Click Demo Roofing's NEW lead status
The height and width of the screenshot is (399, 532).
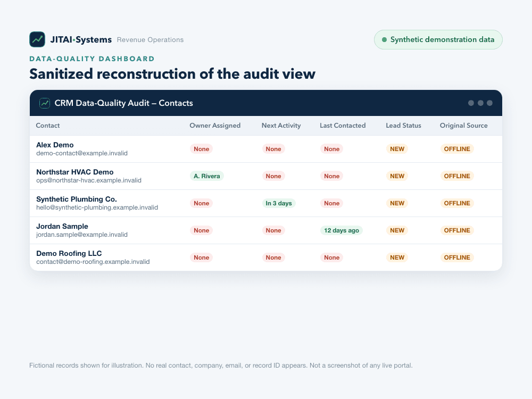point(397,257)
